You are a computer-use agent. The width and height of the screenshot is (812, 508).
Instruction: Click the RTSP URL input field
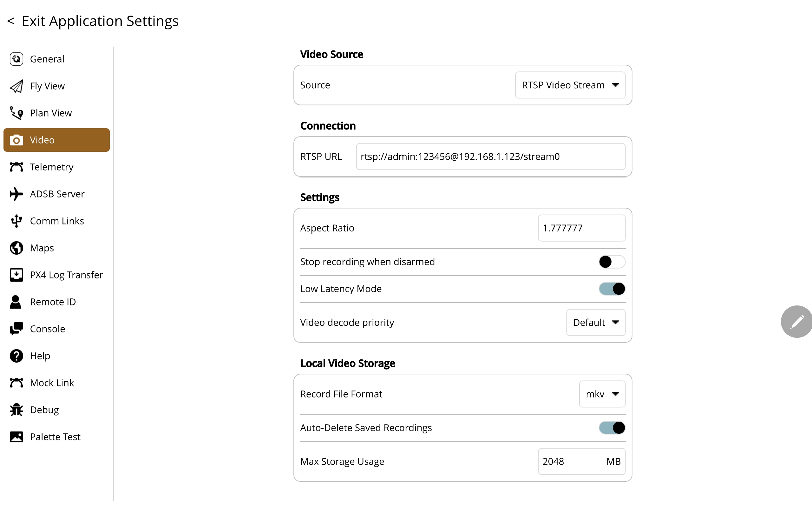point(491,157)
